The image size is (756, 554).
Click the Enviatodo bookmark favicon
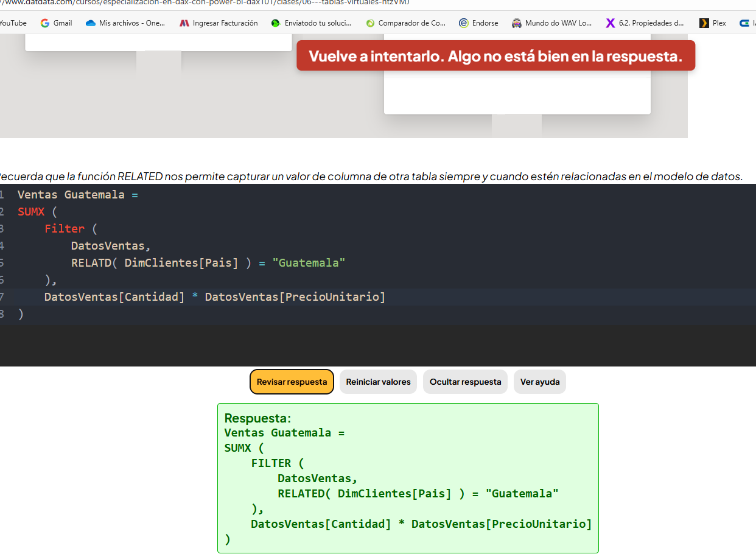point(276,23)
